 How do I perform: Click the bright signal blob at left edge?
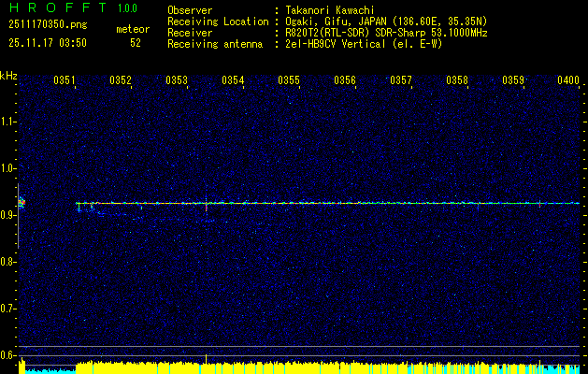22,201
